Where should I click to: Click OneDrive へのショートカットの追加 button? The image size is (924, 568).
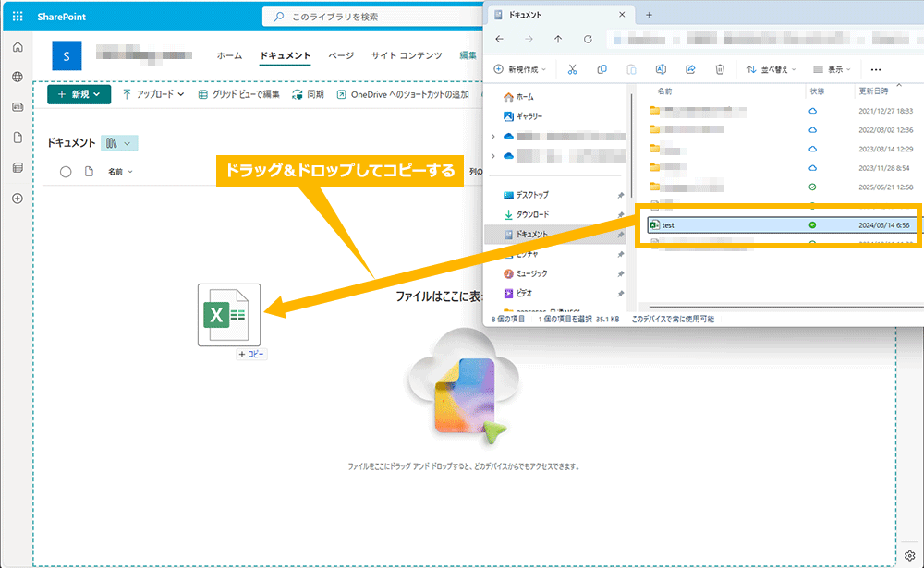click(403, 94)
